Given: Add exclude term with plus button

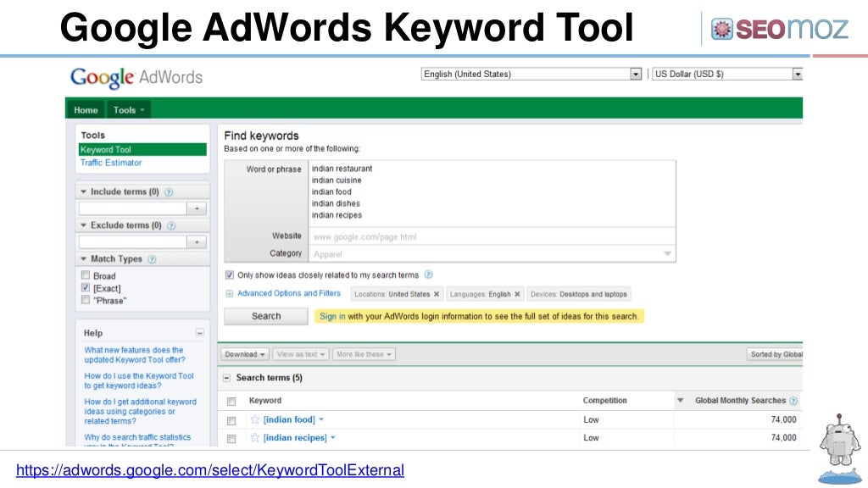Looking at the screenshot, I should click(197, 242).
